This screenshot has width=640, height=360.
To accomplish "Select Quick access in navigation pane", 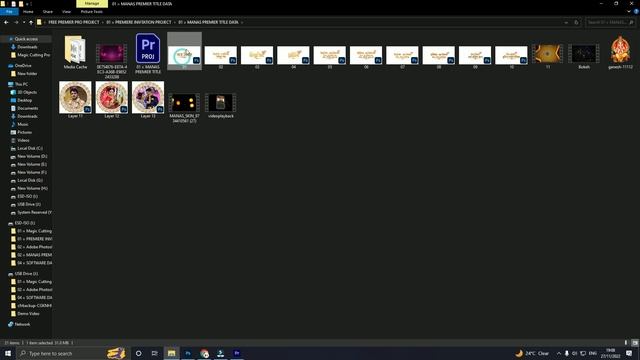I will pyautogui.click(x=26, y=39).
